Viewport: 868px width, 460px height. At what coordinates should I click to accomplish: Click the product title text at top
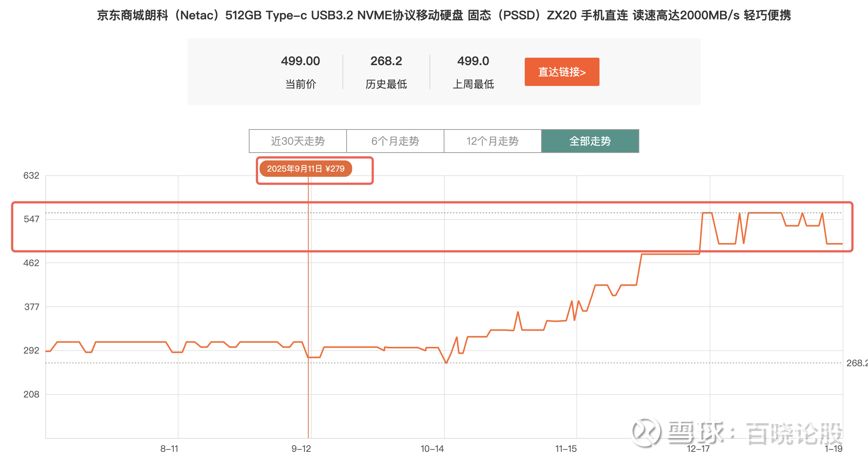pyautogui.click(x=444, y=15)
